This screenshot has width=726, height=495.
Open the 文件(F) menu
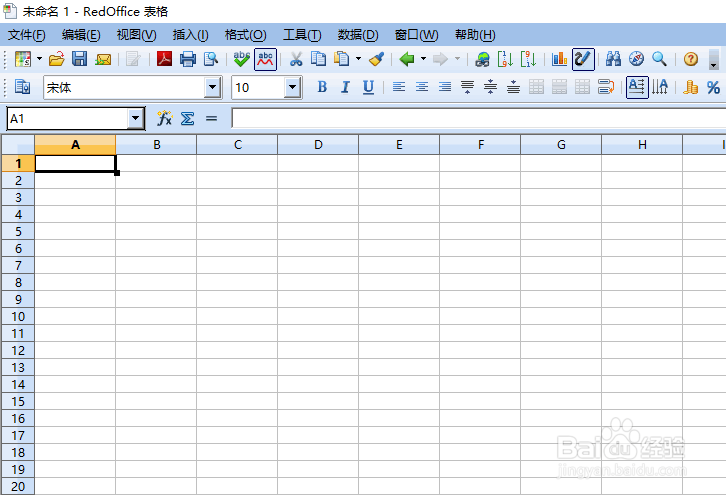[x=27, y=35]
